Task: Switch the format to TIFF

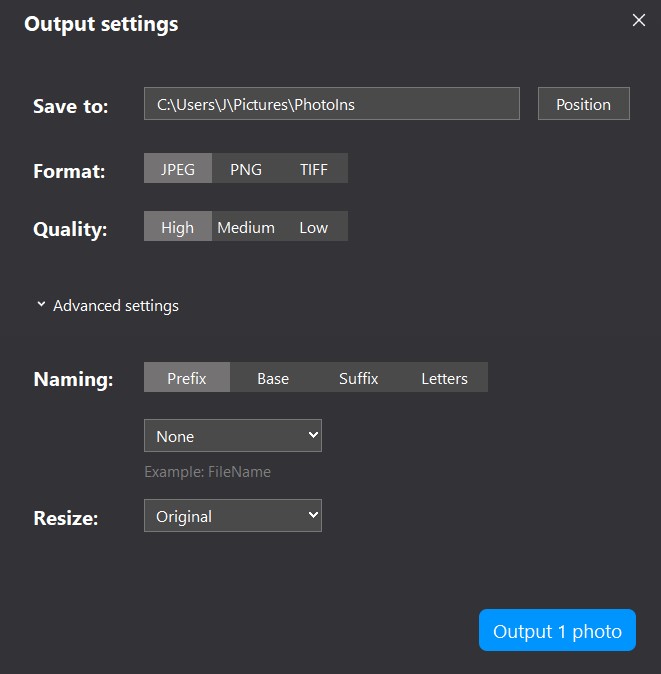Action: point(314,168)
